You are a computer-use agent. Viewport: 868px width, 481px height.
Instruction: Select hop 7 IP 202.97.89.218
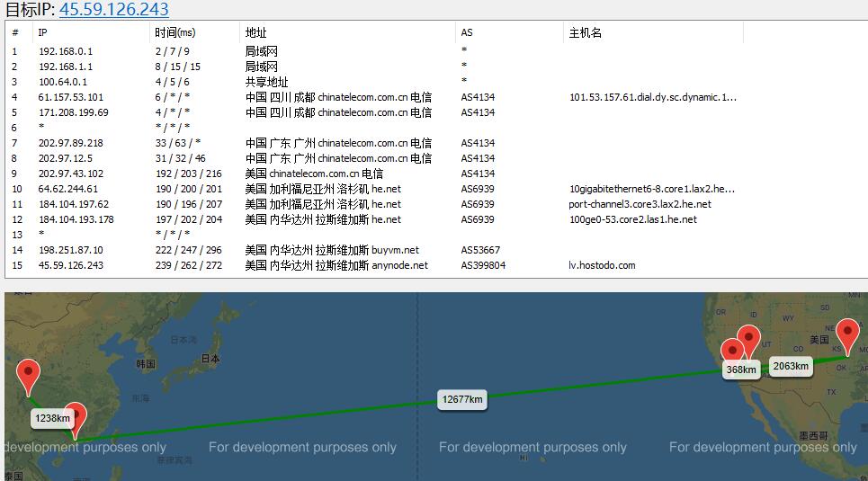click(71, 143)
